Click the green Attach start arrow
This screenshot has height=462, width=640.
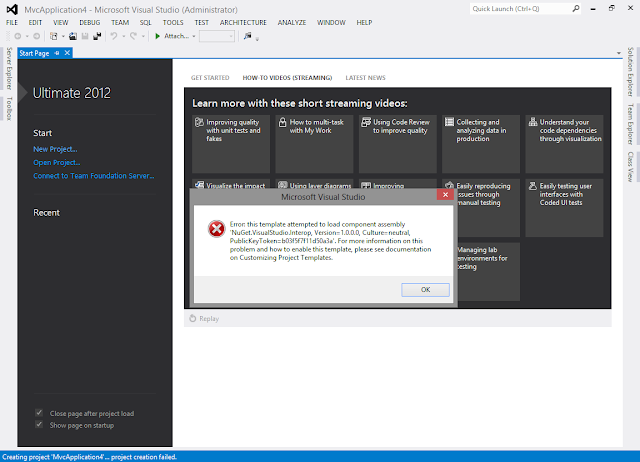click(x=158, y=36)
